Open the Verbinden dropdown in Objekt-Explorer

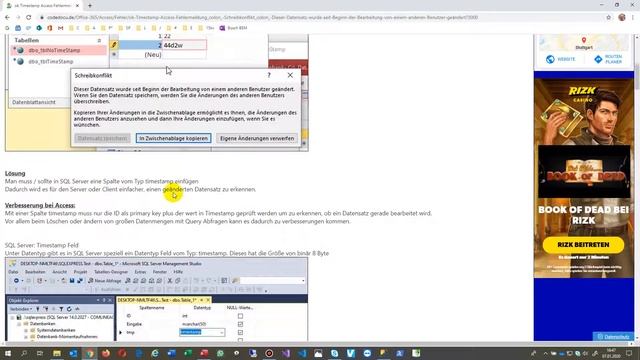(x=20, y=309)
